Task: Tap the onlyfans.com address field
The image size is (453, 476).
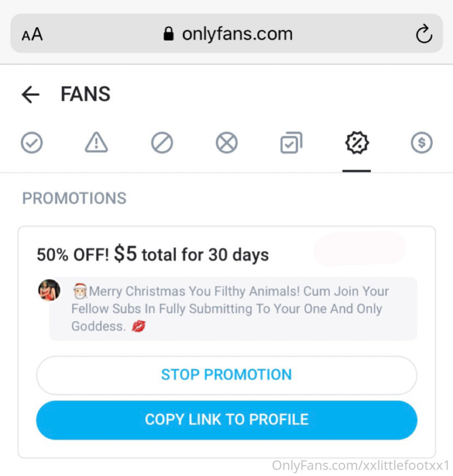Action: 237,34
